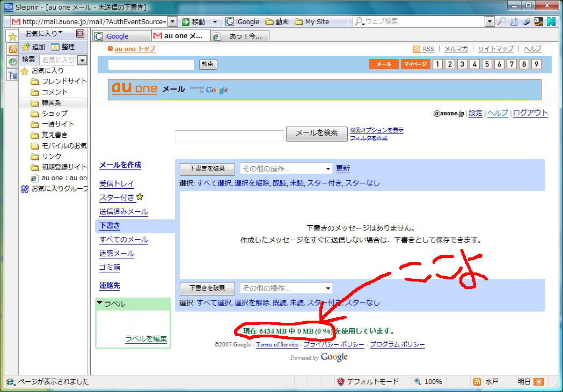563x392 pixels.
Task: Open the お気に入りグループ item
Action: (54, 189)
